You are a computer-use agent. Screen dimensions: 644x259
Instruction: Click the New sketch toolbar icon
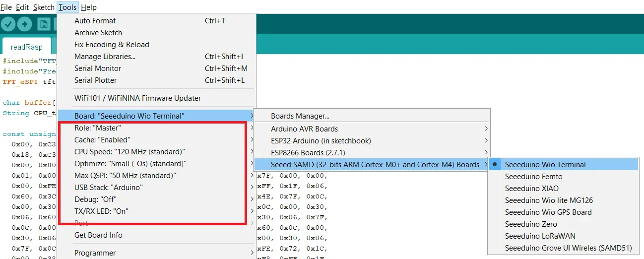(x=44, y=24)
